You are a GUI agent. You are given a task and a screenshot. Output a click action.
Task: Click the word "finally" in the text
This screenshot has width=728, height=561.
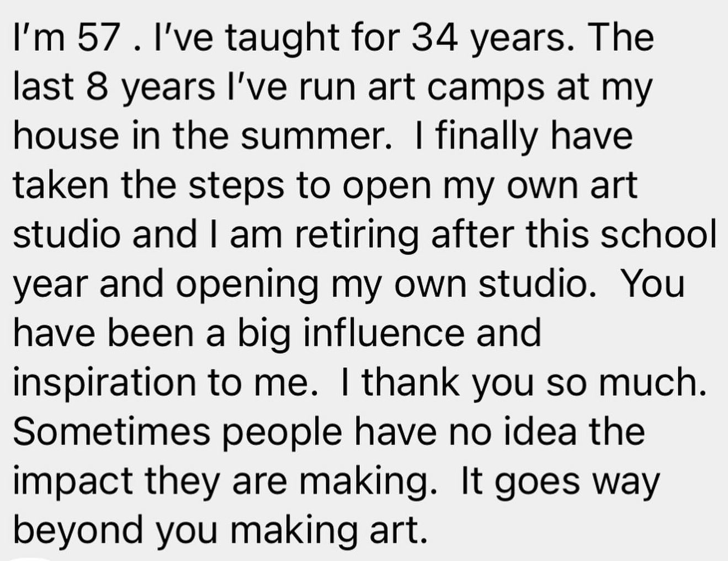coord(485,137)
